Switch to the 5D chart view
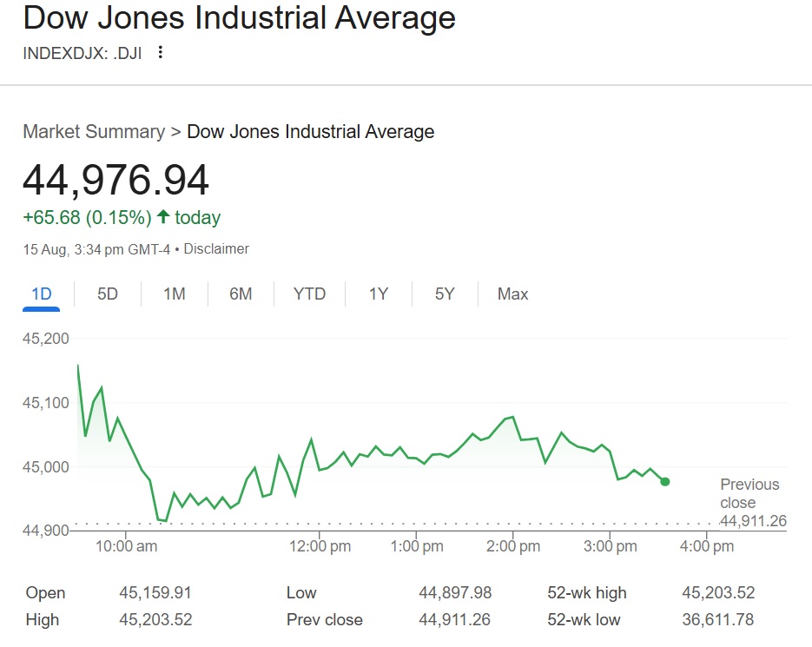Image resolution: width=812 pixels, height=647 pixels. coord(106,294)
